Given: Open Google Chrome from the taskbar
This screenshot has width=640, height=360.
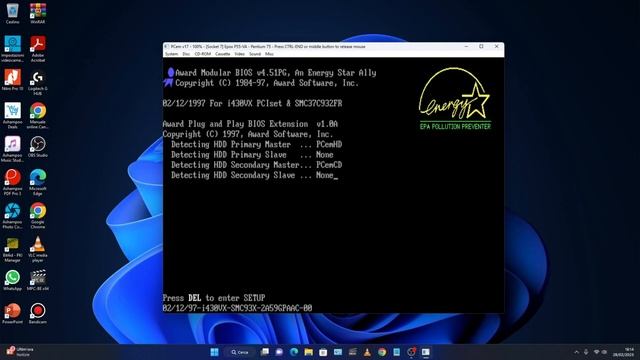Looking at the screenshot, I should tap(382, 352).
